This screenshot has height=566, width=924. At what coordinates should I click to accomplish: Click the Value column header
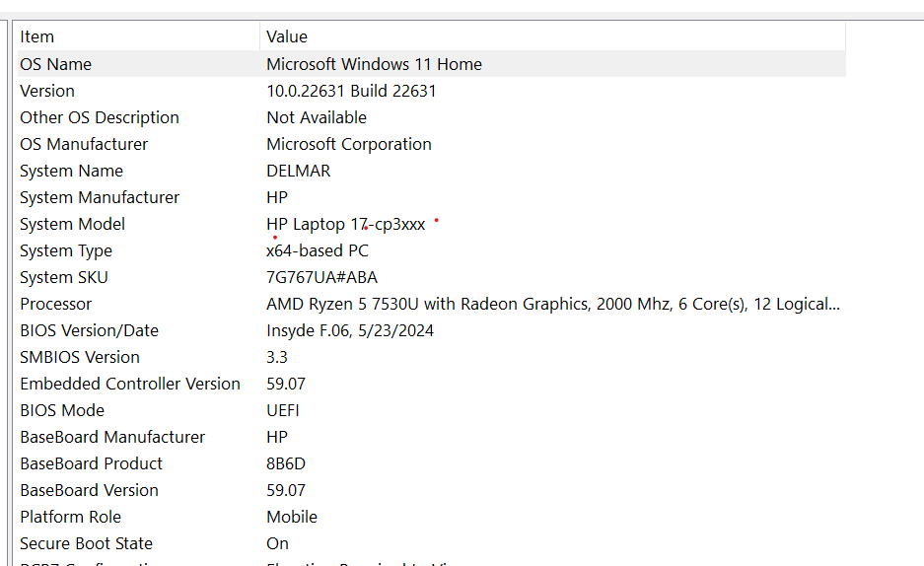[x=553, y=36]
